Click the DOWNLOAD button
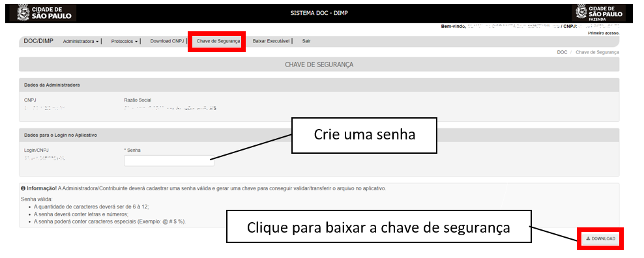 point(600,238)
